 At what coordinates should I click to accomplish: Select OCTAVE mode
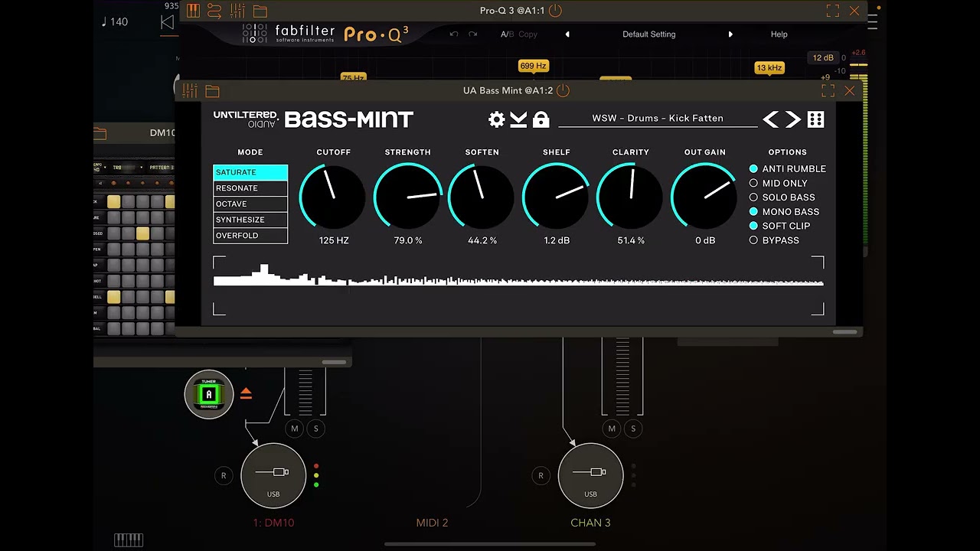click(x=250, y=204)
